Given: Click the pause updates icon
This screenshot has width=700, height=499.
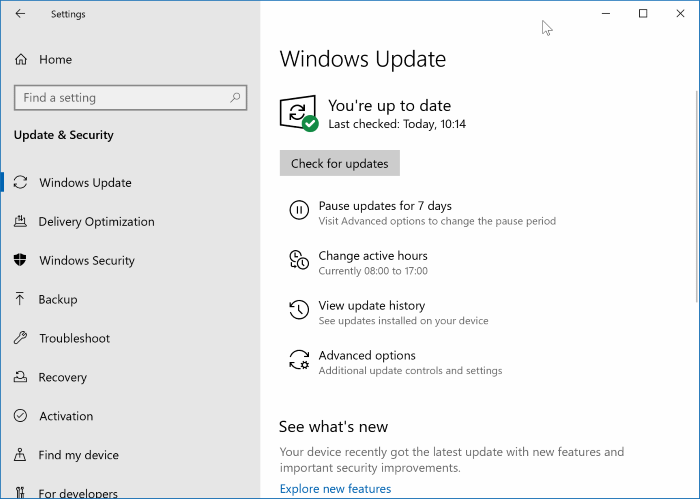Looking at the screenshot, I should (x=299, y=210).
